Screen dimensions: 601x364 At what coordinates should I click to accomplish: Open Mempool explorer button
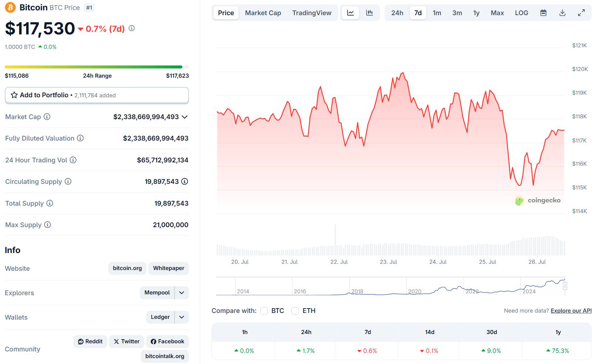coord(157,293)
